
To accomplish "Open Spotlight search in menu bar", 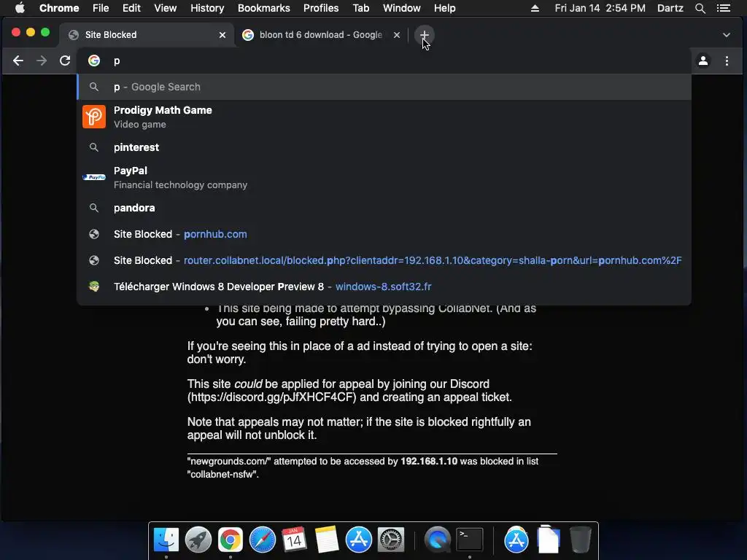I will point(700,8).
